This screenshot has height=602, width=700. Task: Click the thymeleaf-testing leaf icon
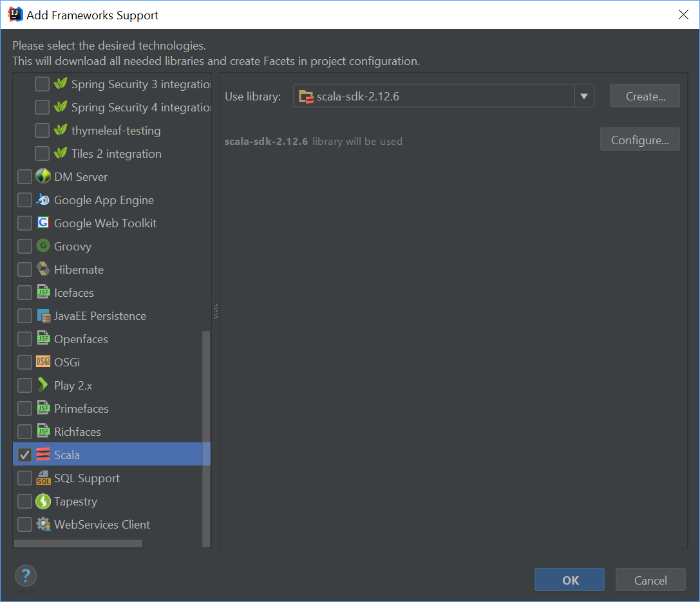pos(61,130)
